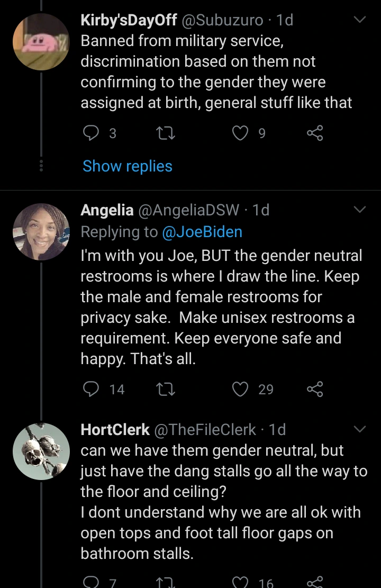
Task: Reply to HortClerk's tweet about stalls
Action: (92, 582)
